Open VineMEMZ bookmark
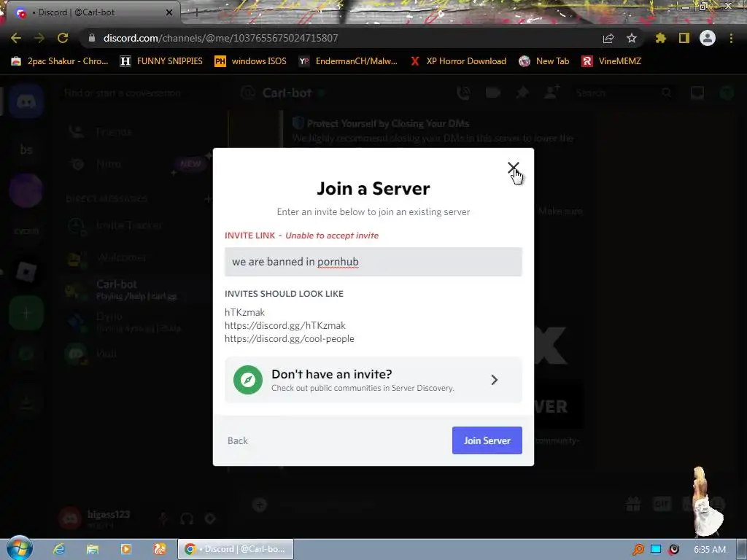Screen dimensions: 747x560 pyautogui.click(x=612, y=61)
